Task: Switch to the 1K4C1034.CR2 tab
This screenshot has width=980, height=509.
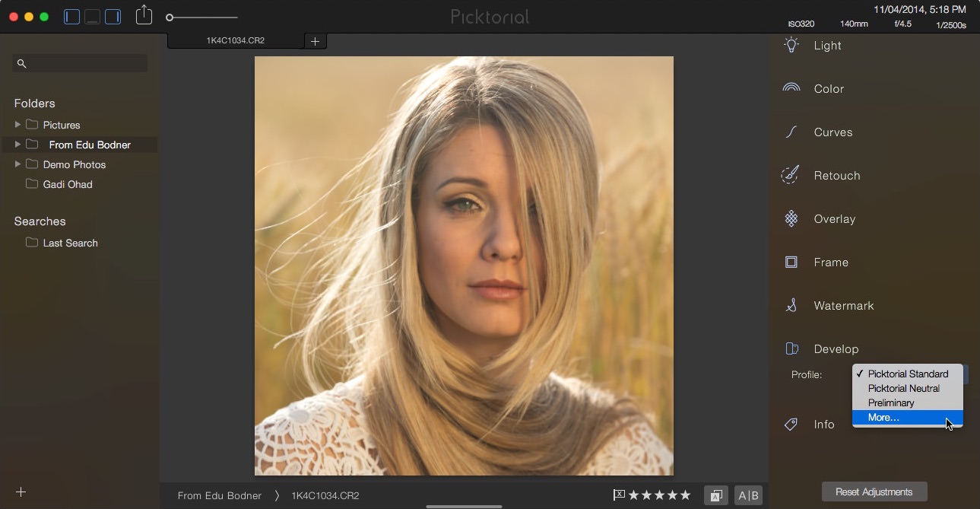Action: pos(236,40)
